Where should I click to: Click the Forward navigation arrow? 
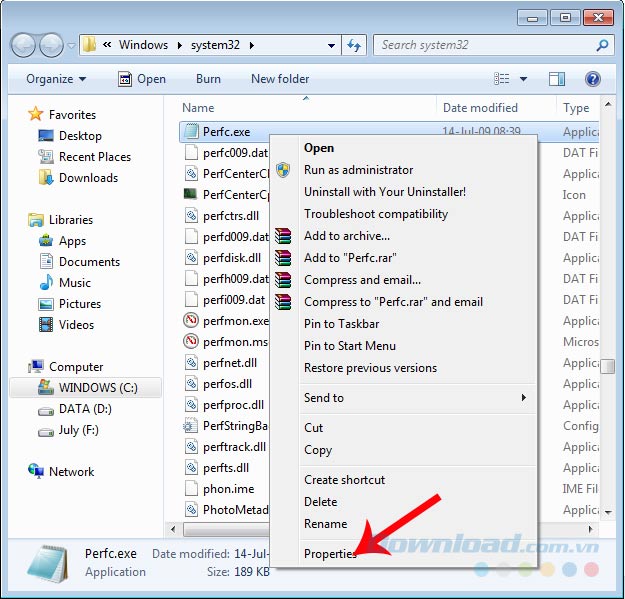click(51, 45)
